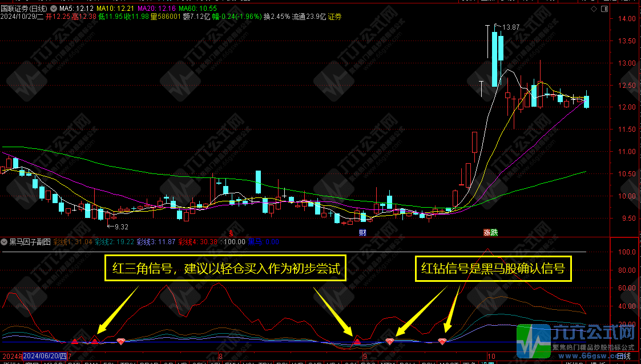
Task: Select the MA5 moving average label
Action: coord(76,9)
